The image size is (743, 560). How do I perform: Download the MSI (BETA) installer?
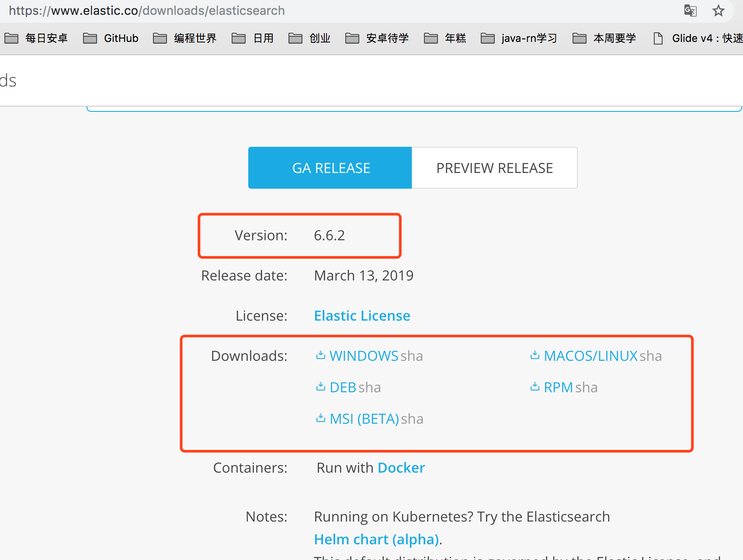pyautogui.click(x=364, y=418)
